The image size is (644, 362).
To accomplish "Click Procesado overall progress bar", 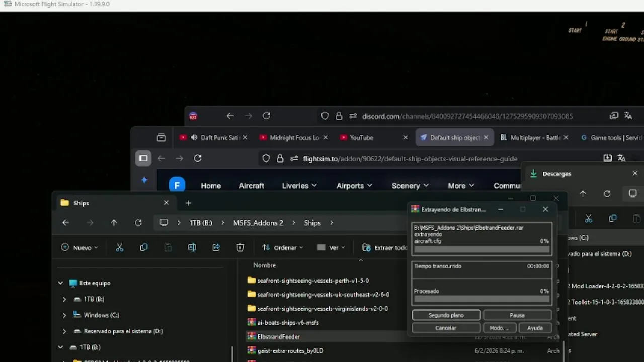I will pyautogui.click(x=481, y=299).
